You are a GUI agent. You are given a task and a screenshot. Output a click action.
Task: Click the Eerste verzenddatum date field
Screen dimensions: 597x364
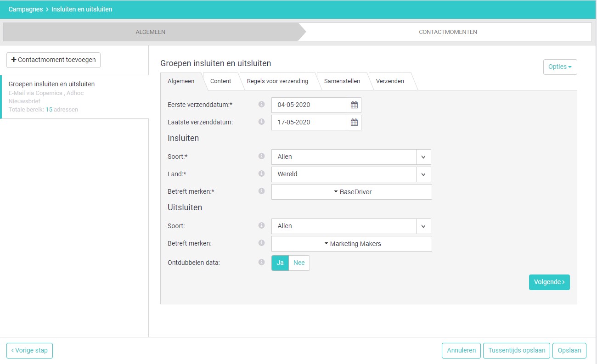(x=309, y=105)
